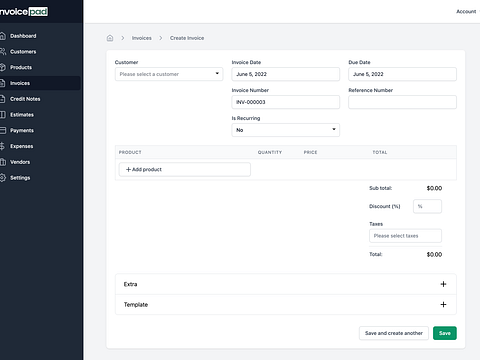Click the Create Invoice breadcrumb
The image size is (480, 360).
click(x=187, y=38)
